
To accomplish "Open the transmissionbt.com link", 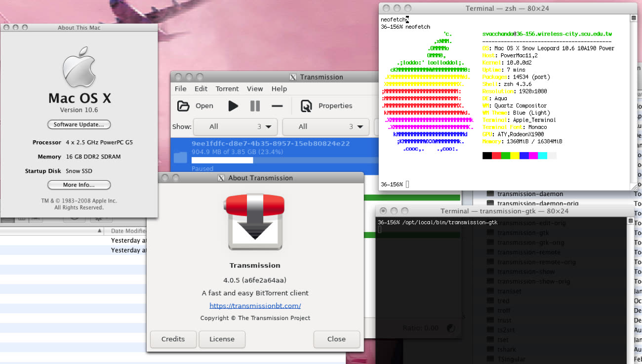I will point(255,306).
